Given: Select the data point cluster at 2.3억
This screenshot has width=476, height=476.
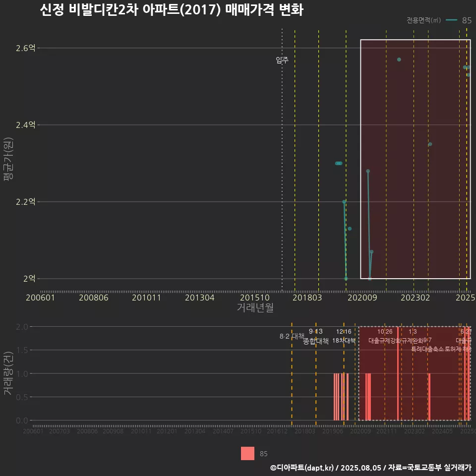Looking at the screenshot, I should (x=339, y=163).
